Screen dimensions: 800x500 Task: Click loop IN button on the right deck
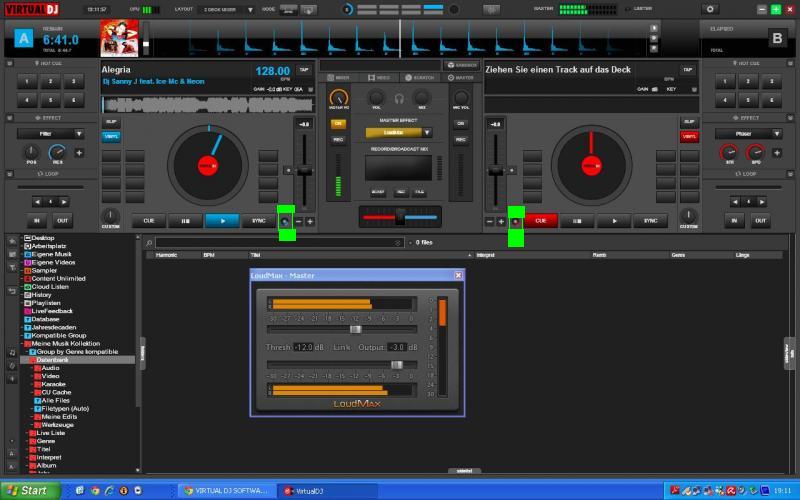click(736, 220)
